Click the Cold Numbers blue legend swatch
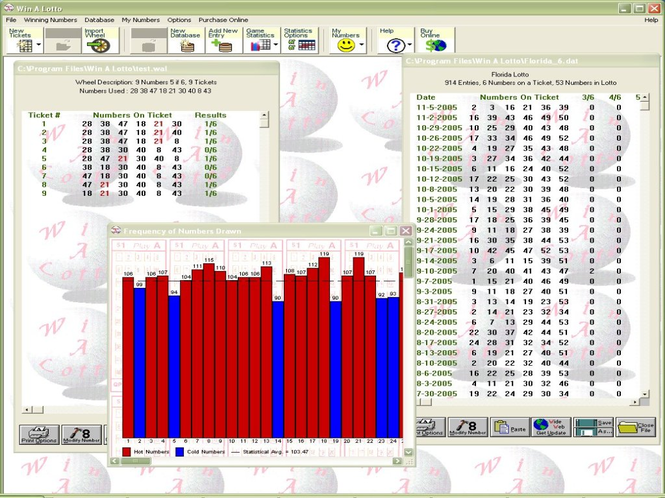 coord(180,452)
